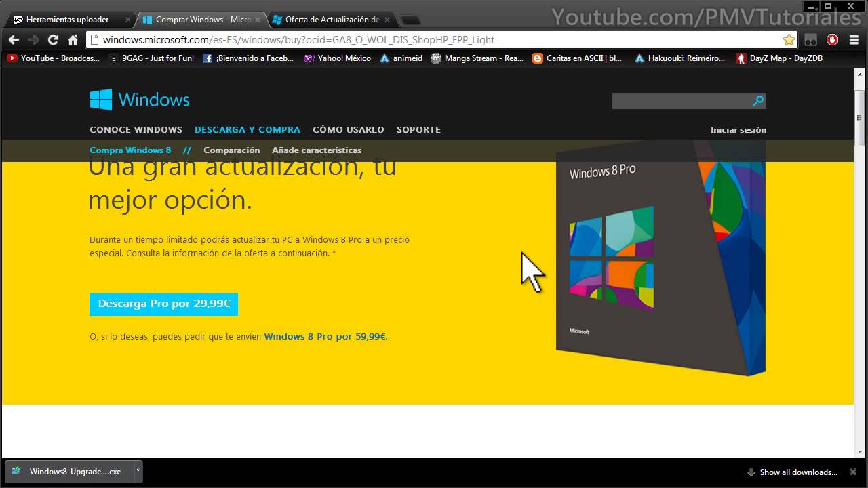Close the Oferta de Actualización tab
The width and height of the screenshot is (868, 488).
(387, 20)
